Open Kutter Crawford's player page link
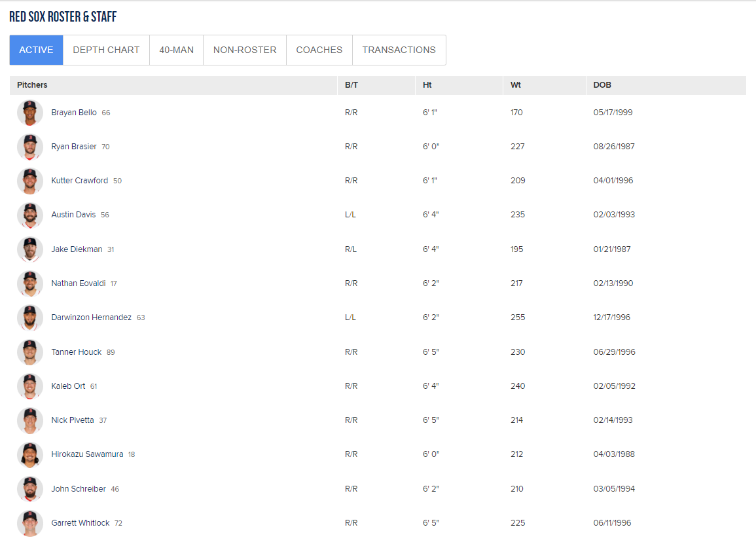 pos(80,181)
